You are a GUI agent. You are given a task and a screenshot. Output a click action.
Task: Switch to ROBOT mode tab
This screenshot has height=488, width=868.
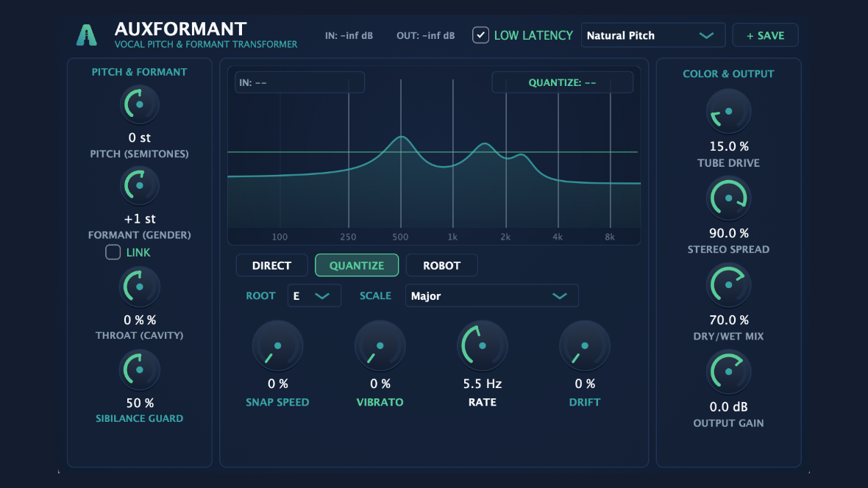pos(442,265)
